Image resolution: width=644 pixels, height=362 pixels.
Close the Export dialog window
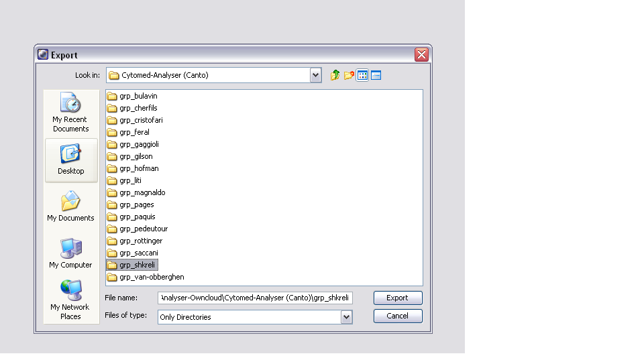click(421, 55)
